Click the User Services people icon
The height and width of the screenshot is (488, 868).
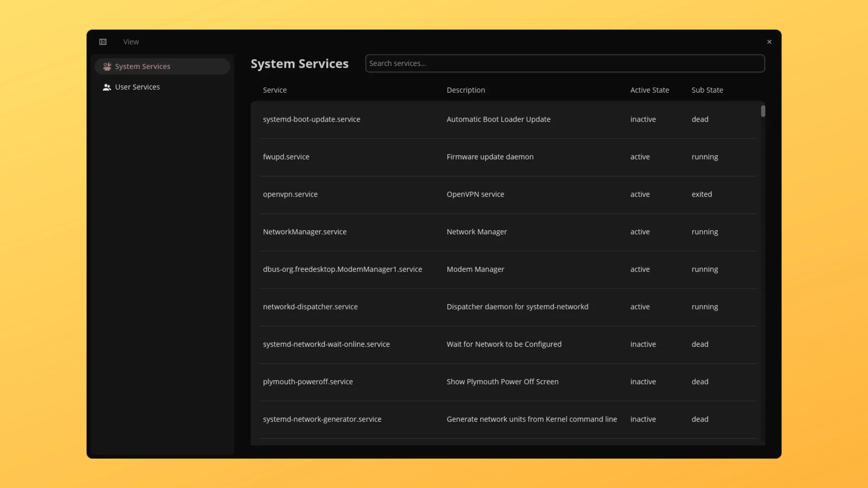point(107,87)
